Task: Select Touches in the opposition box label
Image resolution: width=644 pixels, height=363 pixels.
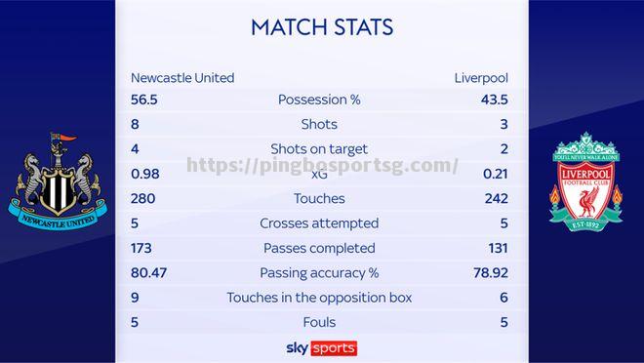Action: [x=319, y=298]
